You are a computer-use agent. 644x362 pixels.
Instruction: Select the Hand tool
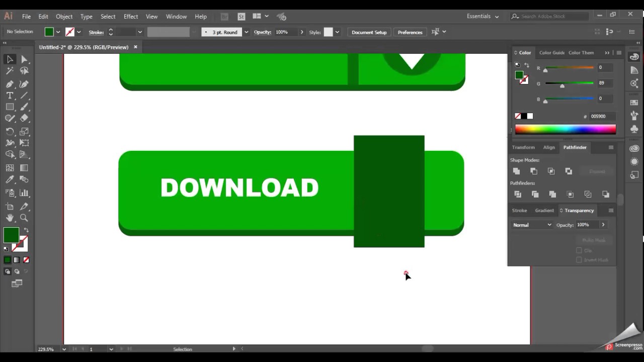tap(10, 218)
